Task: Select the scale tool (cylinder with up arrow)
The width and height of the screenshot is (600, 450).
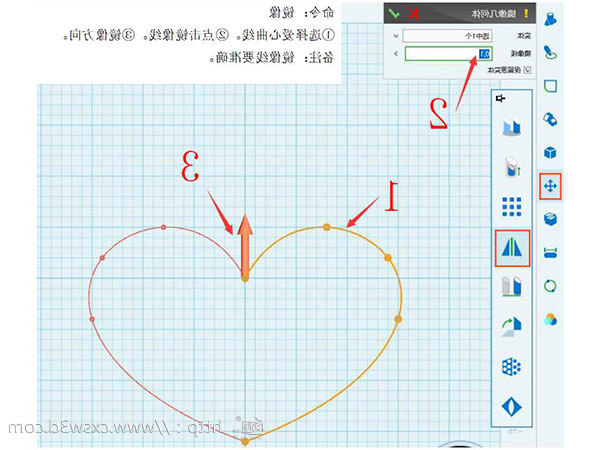Action: 512,167
